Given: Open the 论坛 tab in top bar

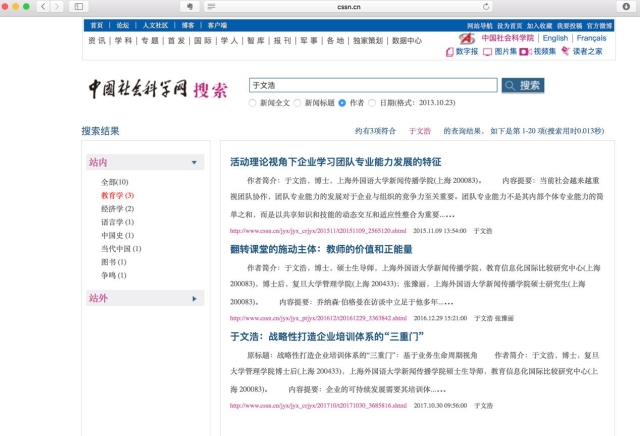Looking at the screenshot, I should point(123,24).
